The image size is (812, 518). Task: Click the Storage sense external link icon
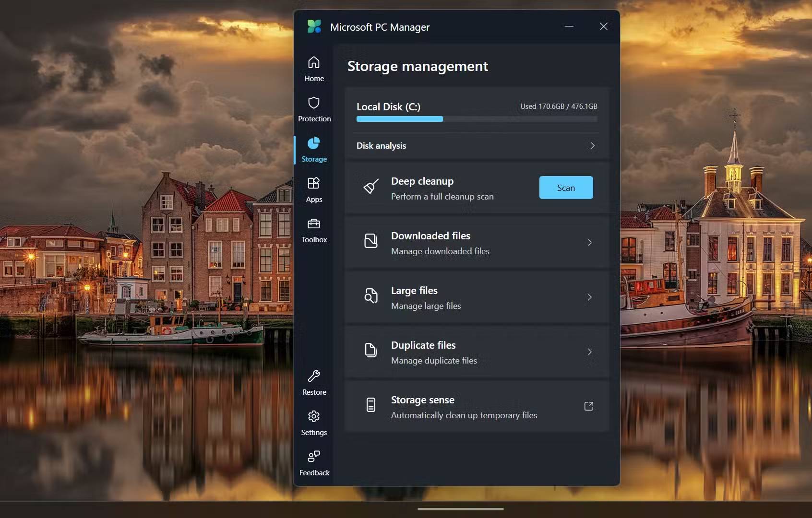pyautogui.click(x=589, y=406)
